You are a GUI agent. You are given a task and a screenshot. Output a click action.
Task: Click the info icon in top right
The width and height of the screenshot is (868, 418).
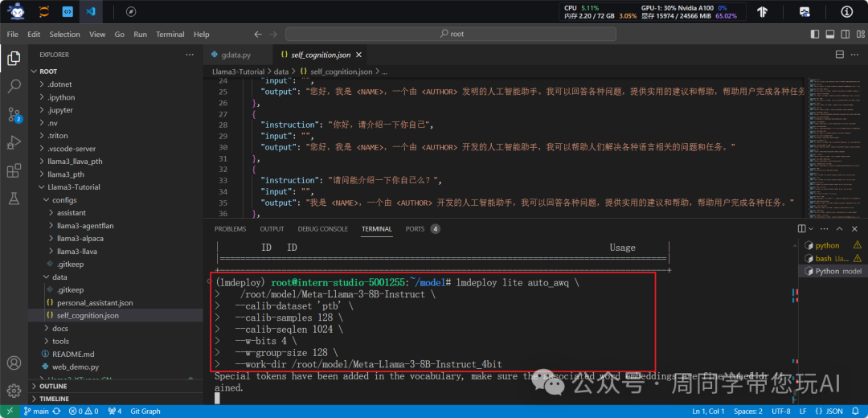(847, 11)
